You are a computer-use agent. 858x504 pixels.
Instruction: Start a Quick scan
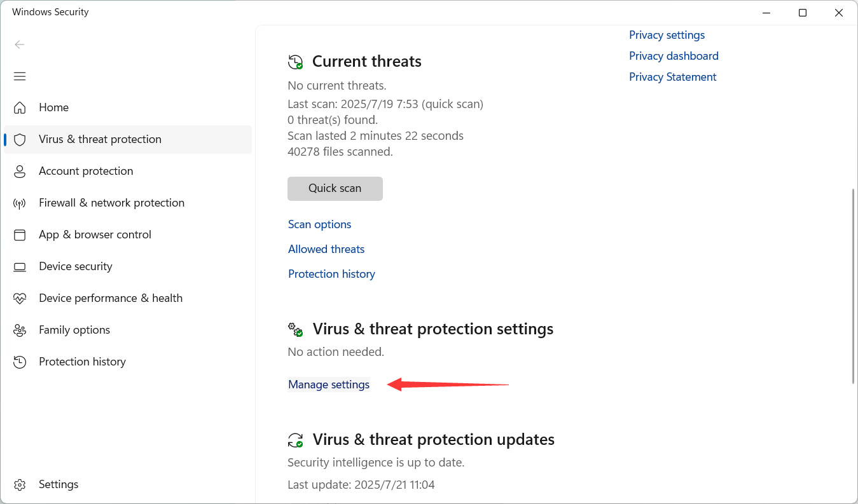pyautogui.click(x=335, y=188)
